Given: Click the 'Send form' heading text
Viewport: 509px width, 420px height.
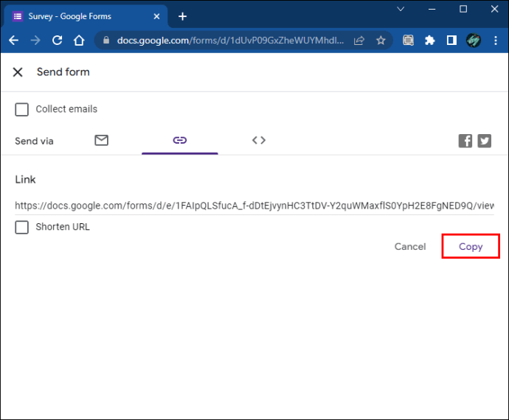Looking at the screenshot, I should pyautogui.click(x=63, y=72).
